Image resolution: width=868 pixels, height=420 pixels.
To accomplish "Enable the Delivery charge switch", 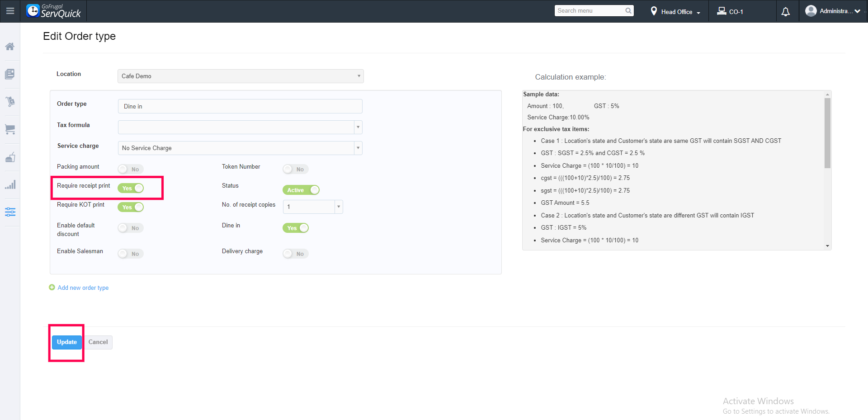I will pyautogui.click(x=295, y=254).
